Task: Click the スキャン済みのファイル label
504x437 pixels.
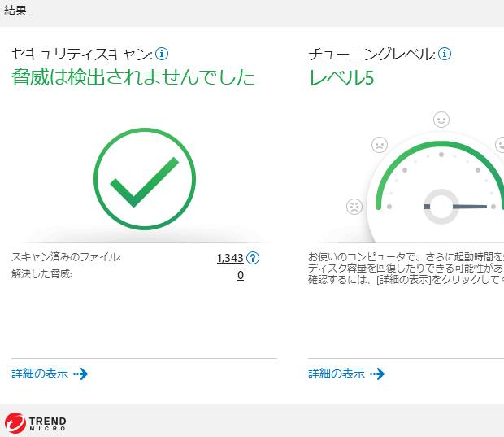Action: click(x=66, y=258)
